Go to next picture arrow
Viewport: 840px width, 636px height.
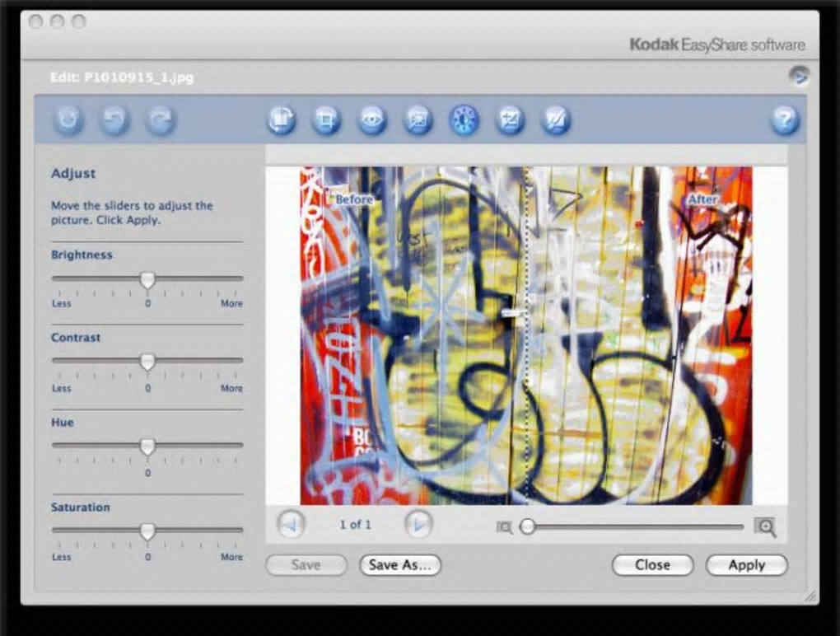(x=418, y=525)
